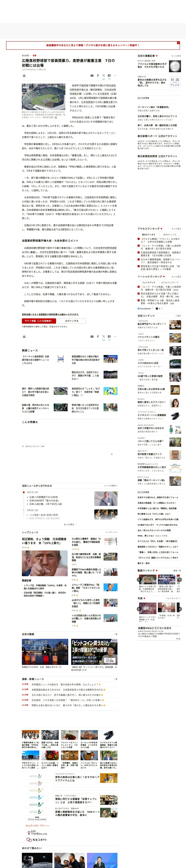This screenshot has width=186, height=868.
Task: Play ビットコイン買うだけ explainer video
Action: 94,652
